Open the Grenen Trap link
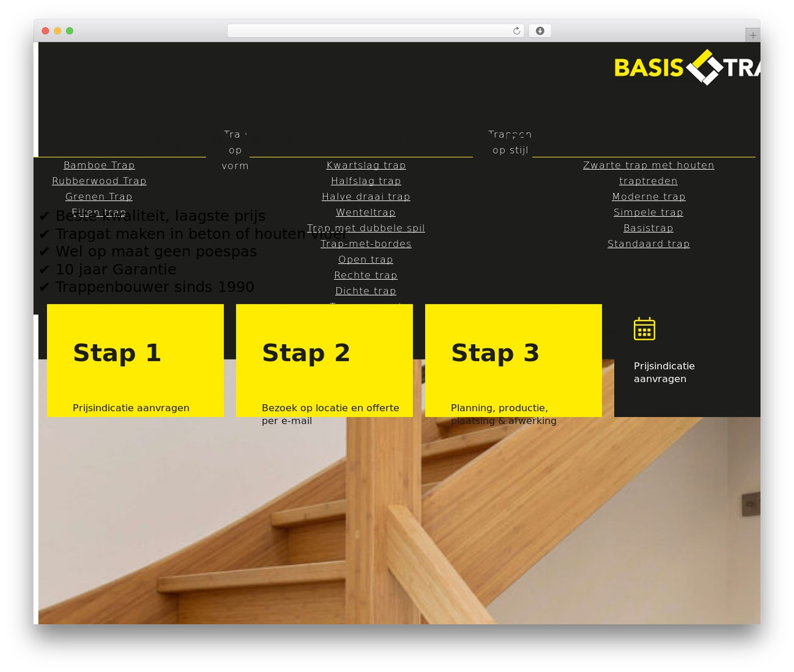The height and width of the screenshot is (672, 794). [x=99, y=197]
